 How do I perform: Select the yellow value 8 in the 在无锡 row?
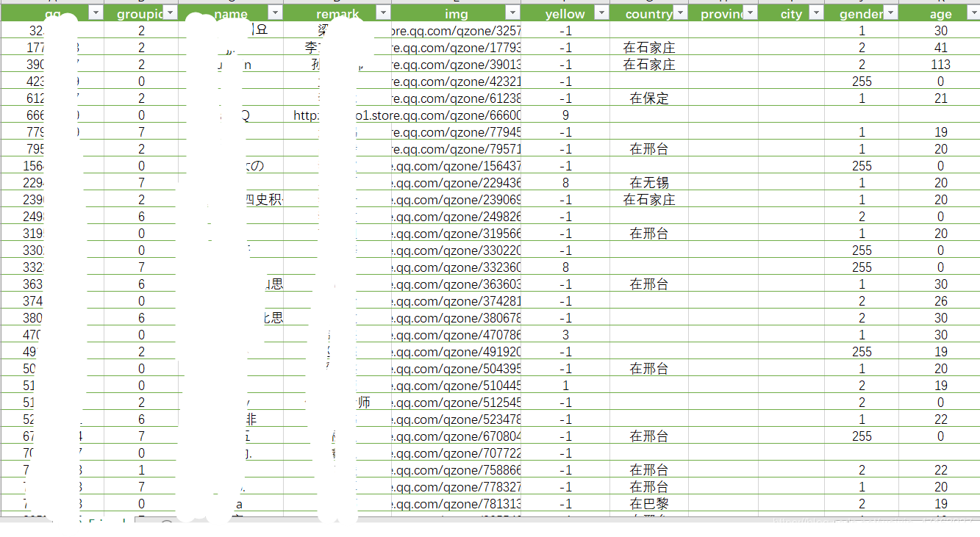[x=565, y=183]
